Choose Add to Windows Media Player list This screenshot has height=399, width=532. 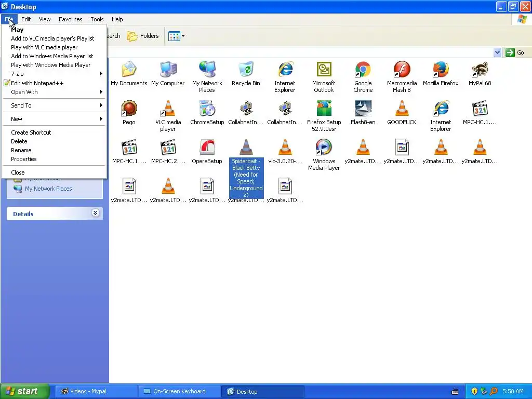(54, 56)
